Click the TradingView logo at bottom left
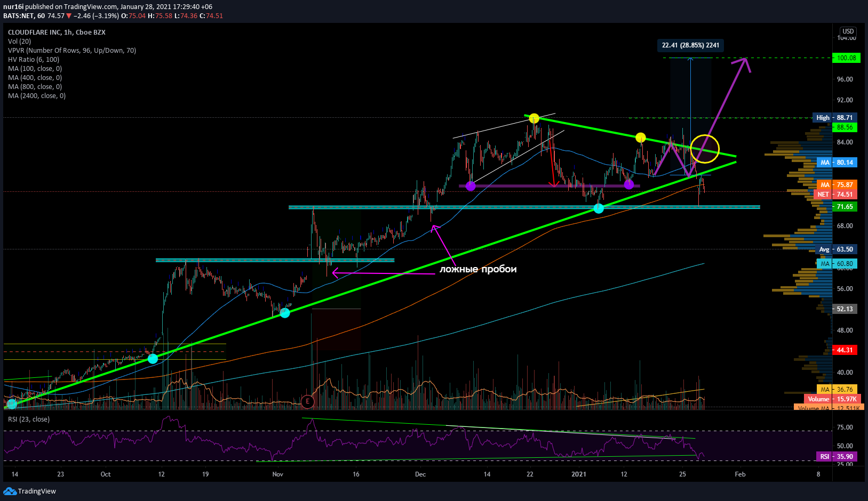The height and width of the screenshot is (501, 868). pos(30,491)
